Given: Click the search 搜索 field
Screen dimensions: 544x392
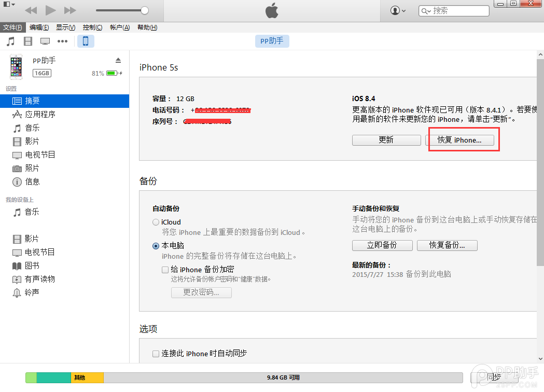Looking at the screenshot, I should tap(454, 11).
